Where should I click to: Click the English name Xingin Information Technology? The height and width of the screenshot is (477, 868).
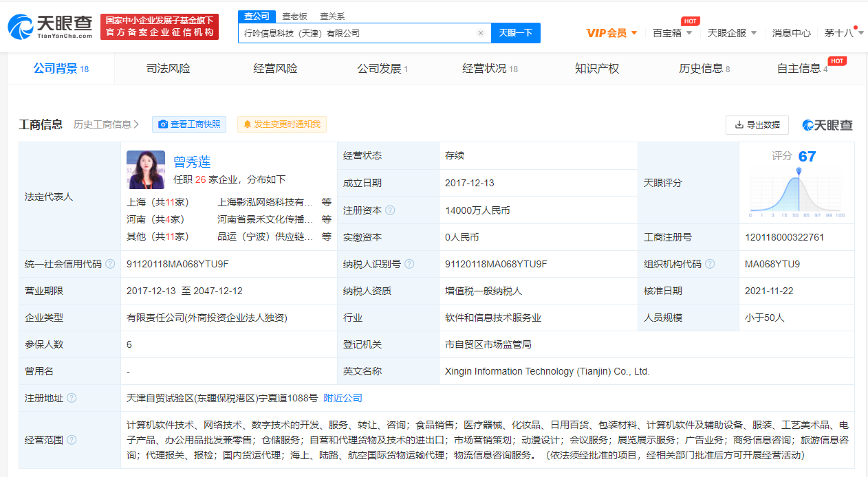(547, 371)
